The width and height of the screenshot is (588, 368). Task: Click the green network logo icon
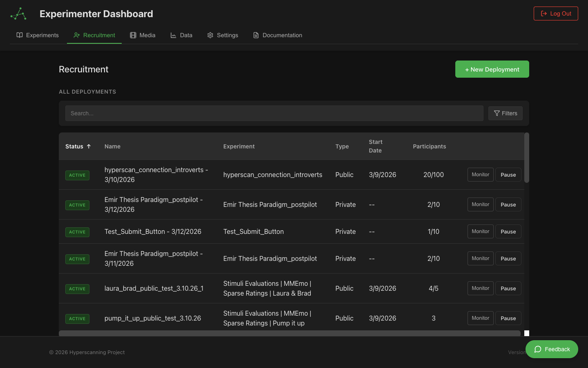[18, 13]
